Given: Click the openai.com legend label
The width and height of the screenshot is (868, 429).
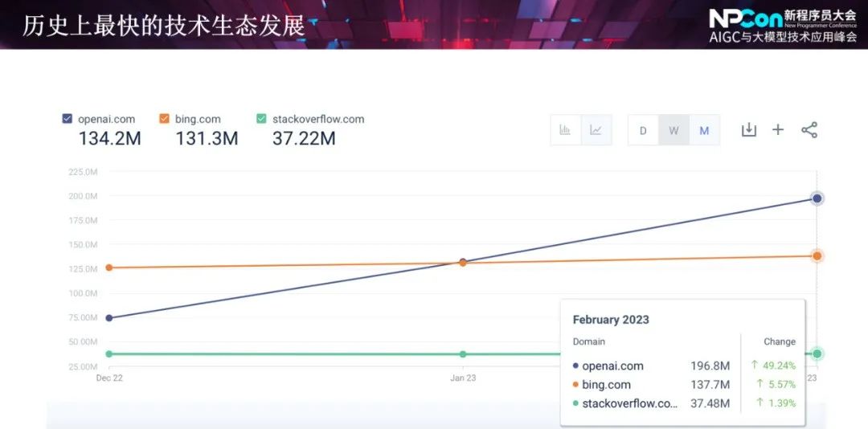Looking at the screenshot, I should click(x=106, y=119).
